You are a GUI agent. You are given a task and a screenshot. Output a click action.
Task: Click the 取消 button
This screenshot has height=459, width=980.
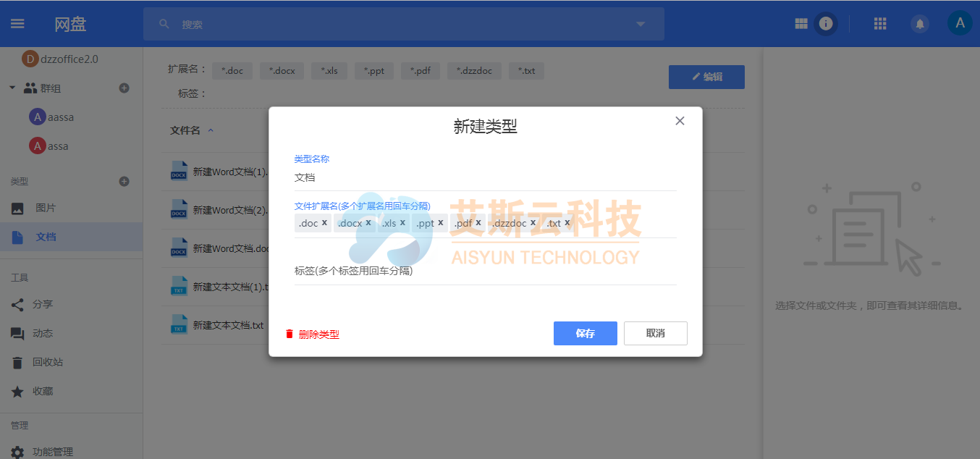point(655,334)
